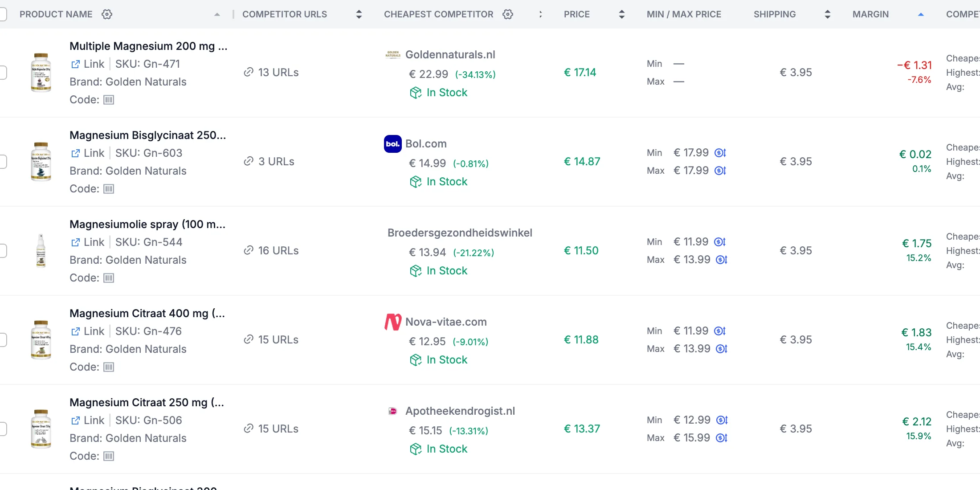Open Cheapest Competitor column settings gear
Screen dimensions: 980x490
pyautogui.click(x=508, y=14)
